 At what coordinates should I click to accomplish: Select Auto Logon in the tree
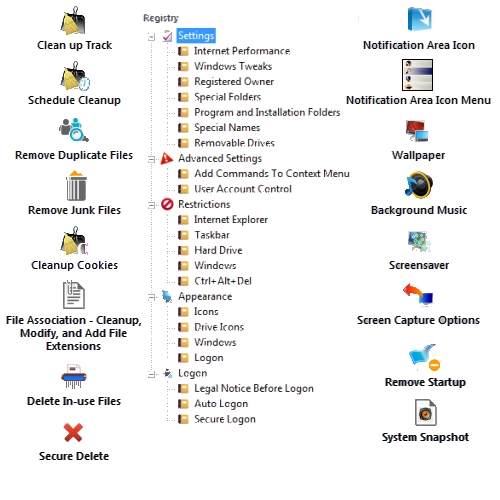pos(221,404)
